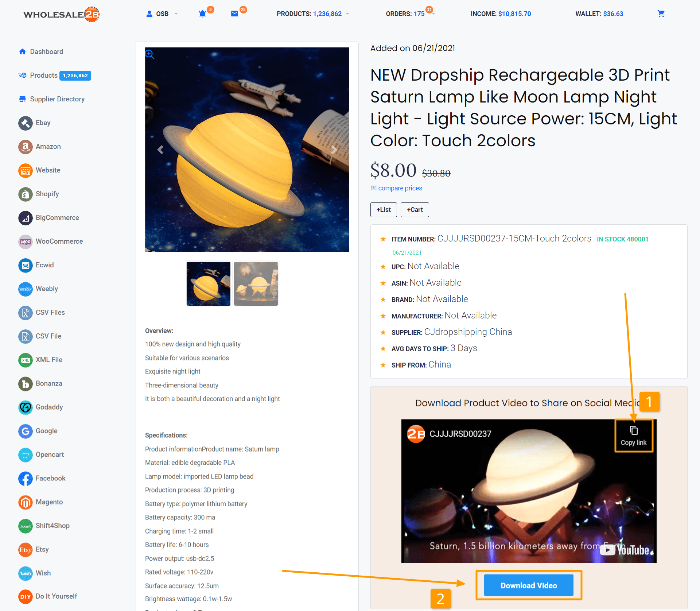Click the Etsy sidebar icon
The width and height of the screenshot is (700, 611).
26,550
